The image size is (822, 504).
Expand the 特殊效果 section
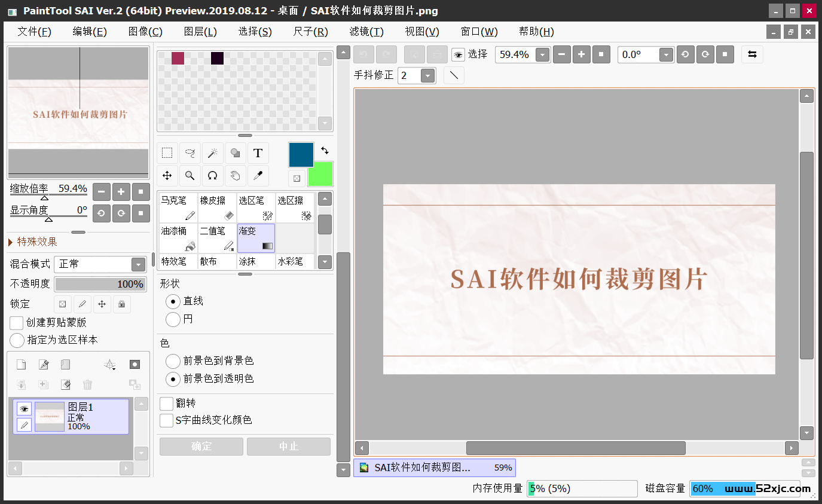pyautogui.click(x=11, y=242)
